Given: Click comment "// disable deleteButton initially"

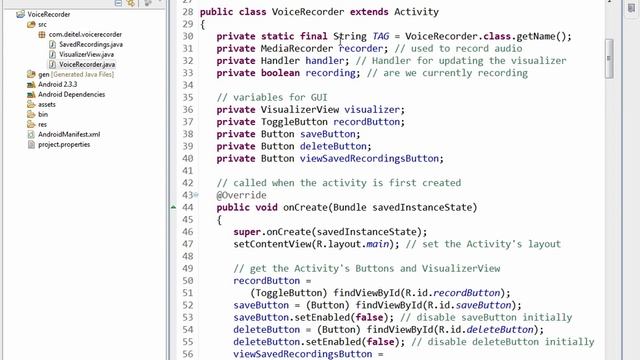Looking at the screenshot, I should coord(503,342).
